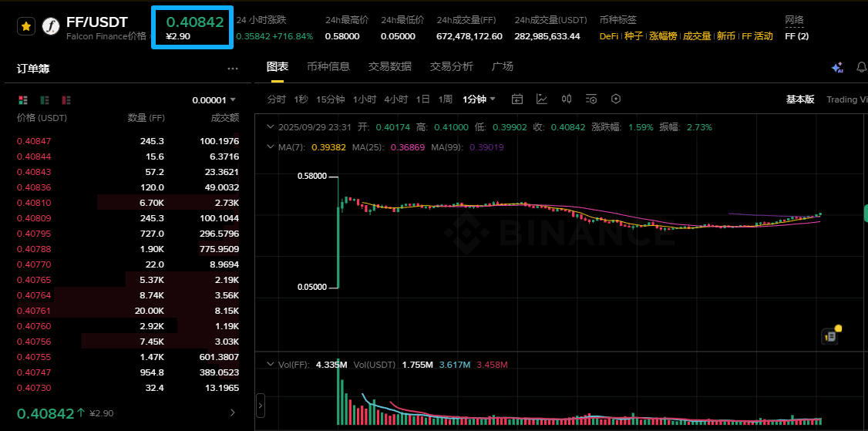Open the technical indicators chart icon
Screen dimensions: 868x431
(542, 99)
